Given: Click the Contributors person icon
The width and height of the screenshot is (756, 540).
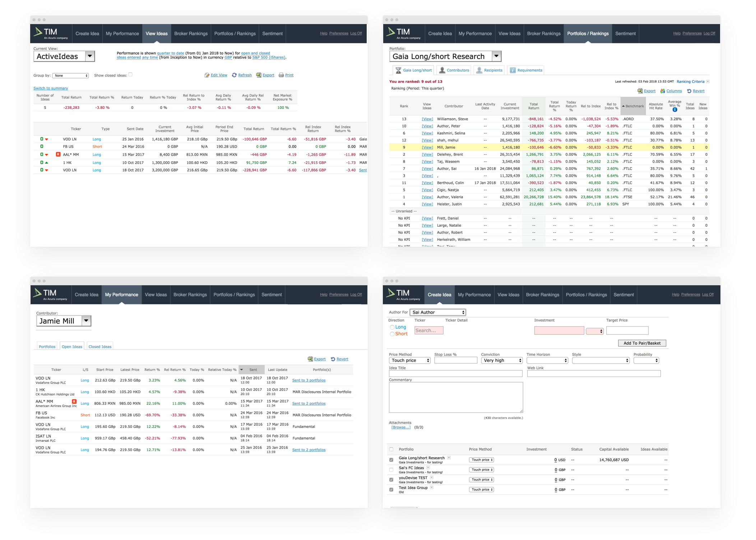Looking at the screenshot, I should tap(442, 70).
